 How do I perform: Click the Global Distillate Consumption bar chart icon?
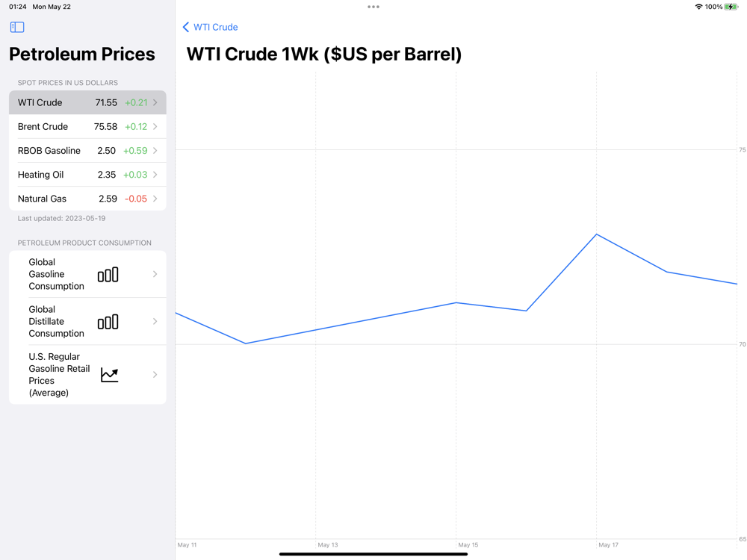[x=108, y=322]
